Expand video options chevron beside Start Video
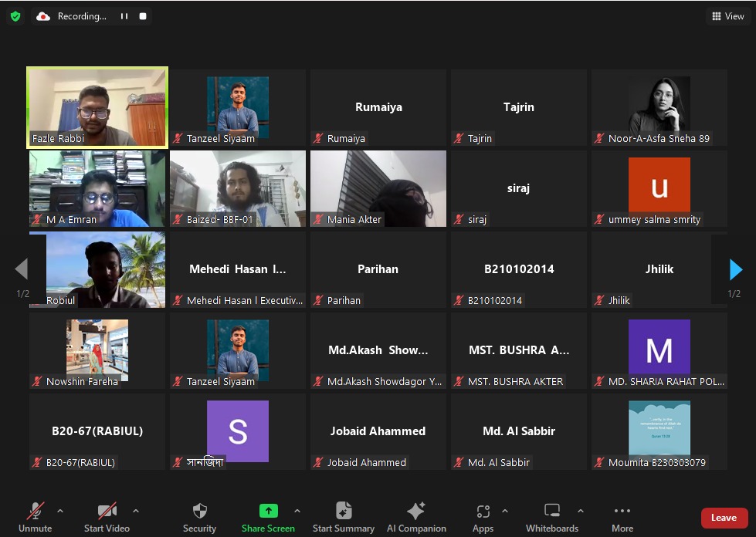 136,511
